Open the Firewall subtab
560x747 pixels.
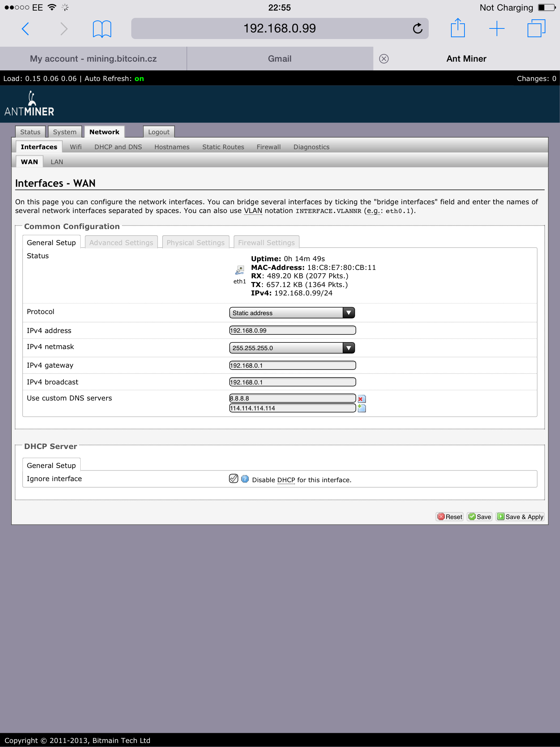coord(269,147)
